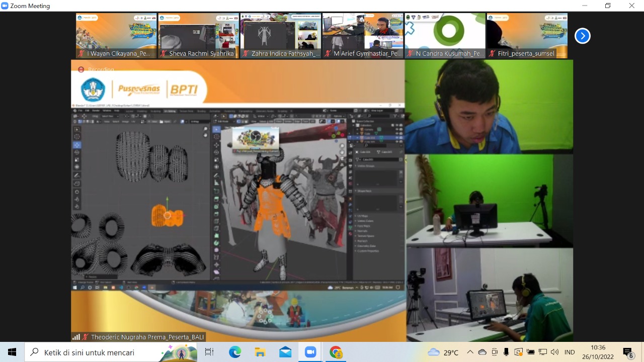Select the Inset Faces tool in 3D viewport
This screenshot has height=362, width=644.
(x=216, y=206)
